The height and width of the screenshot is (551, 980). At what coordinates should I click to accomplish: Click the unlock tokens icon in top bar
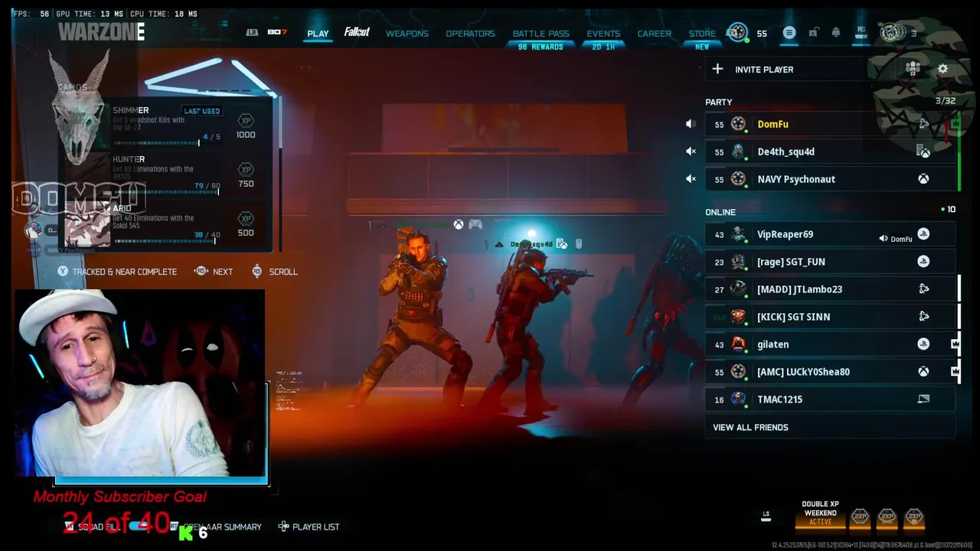coord(813,32)
